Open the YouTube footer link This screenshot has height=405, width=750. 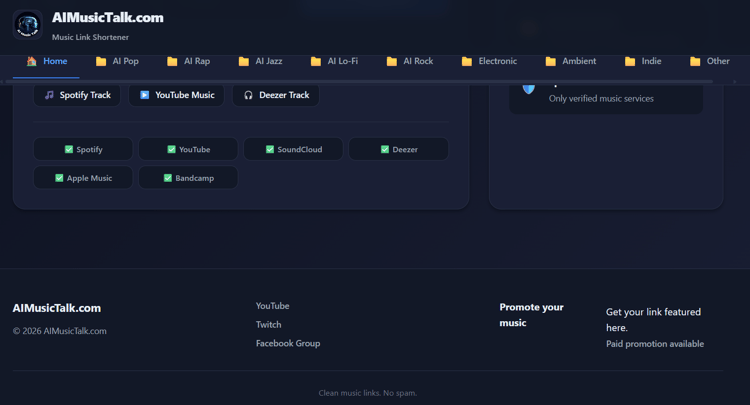(x=273, y=306)
